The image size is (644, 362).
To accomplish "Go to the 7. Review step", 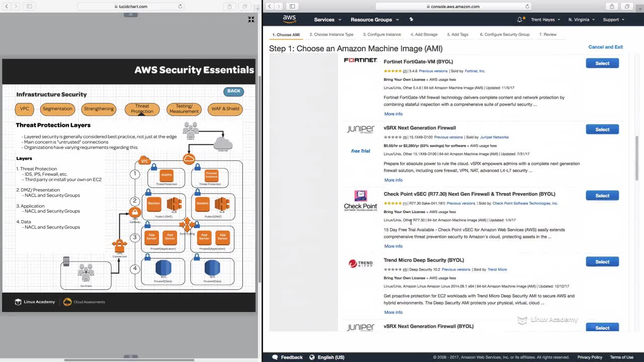I will pyautogui.click(x=548, y=35).
